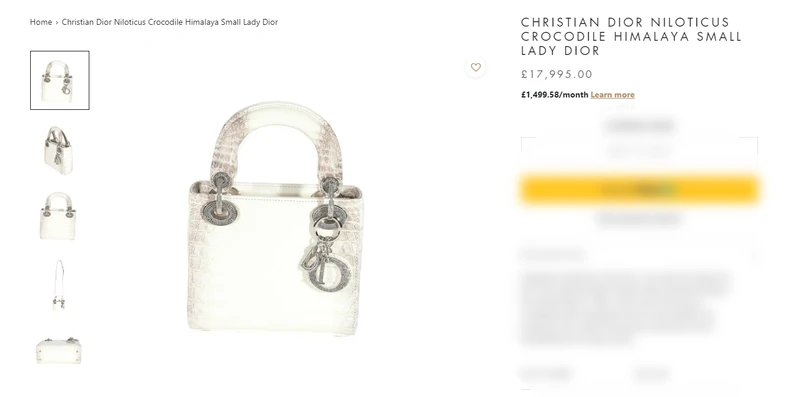Select the blurred bottom-left details tab
Screen dimensions: 790x397
tap(546, 374)
